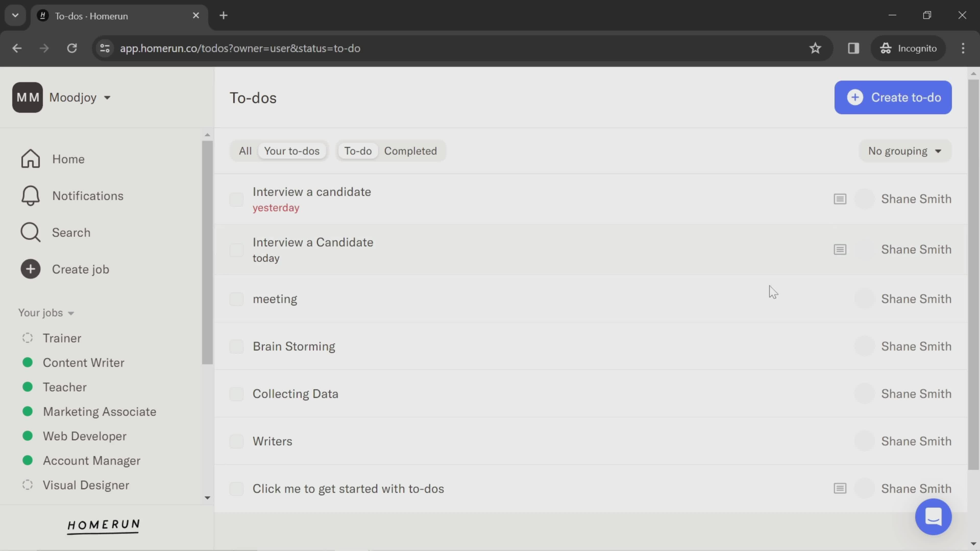980x551 pixels.
Task: Click Shane Smith on Collecting Data row
Action: coord(916,394)
